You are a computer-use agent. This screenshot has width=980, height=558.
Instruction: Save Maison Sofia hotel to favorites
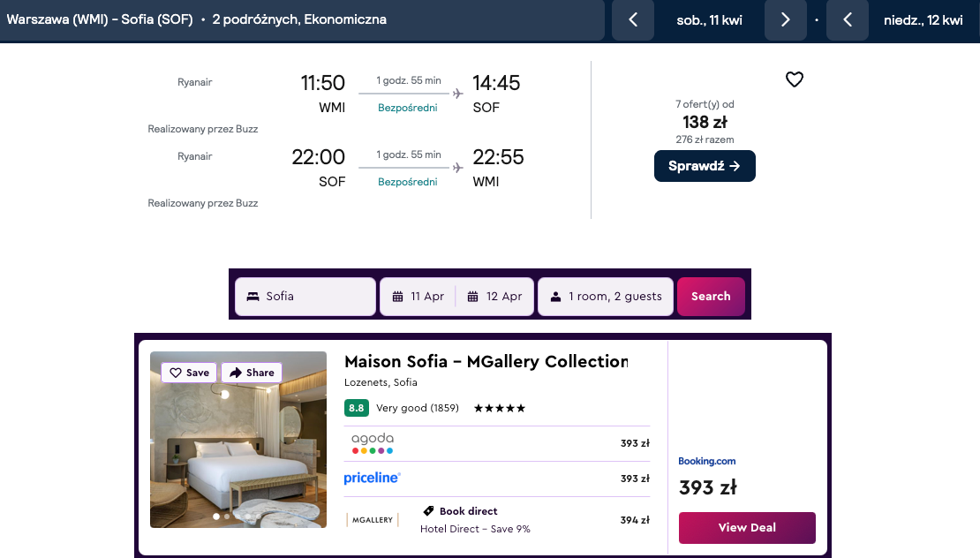tap(189, 373)
